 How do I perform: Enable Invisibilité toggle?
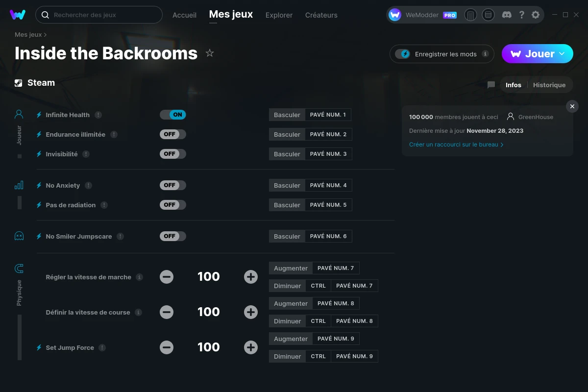[x=173, y=154]
